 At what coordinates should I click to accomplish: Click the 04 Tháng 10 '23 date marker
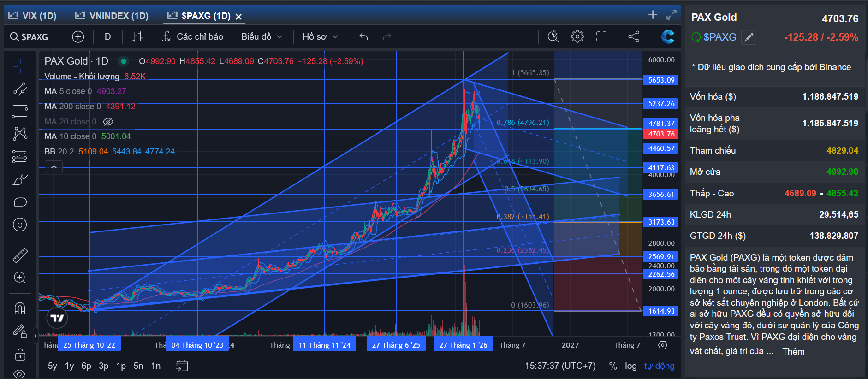coord(197,345)
